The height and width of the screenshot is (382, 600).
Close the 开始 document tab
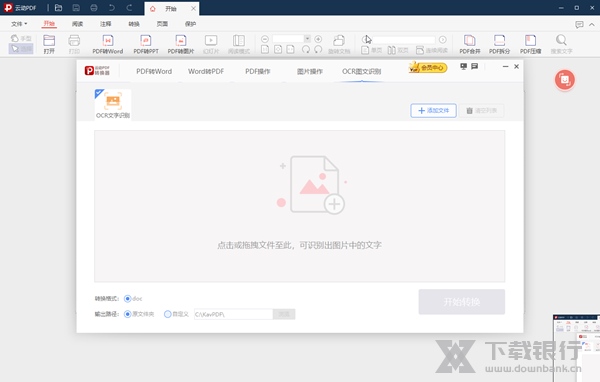point(193,8)
